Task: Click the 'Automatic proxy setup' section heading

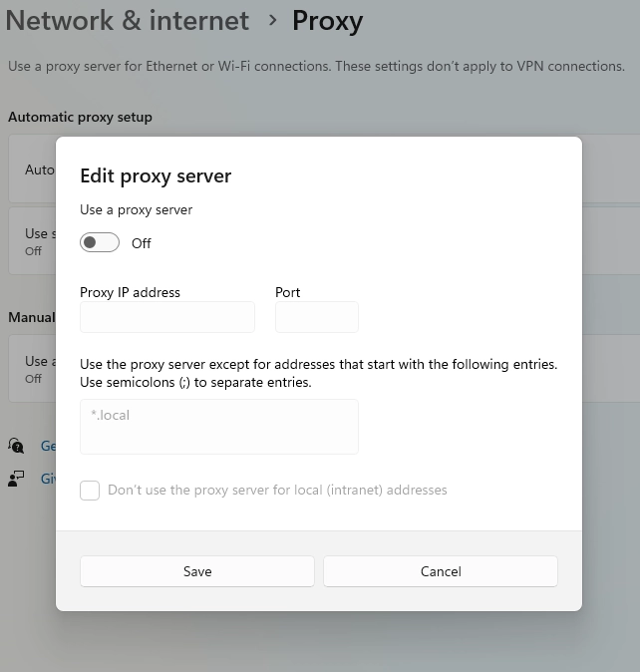Action: [x=80, y=117]
